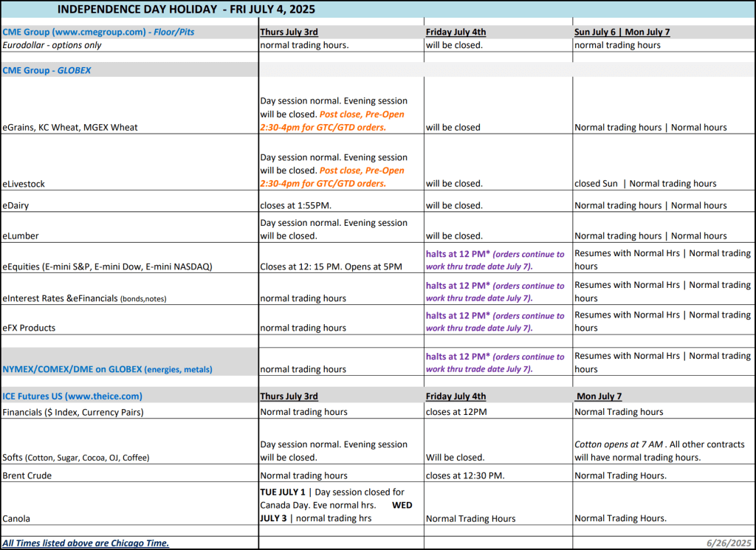Click eEquities purple 'halts at 12 PM*' cell
This screenshot has height=550, width=756.
495,261
